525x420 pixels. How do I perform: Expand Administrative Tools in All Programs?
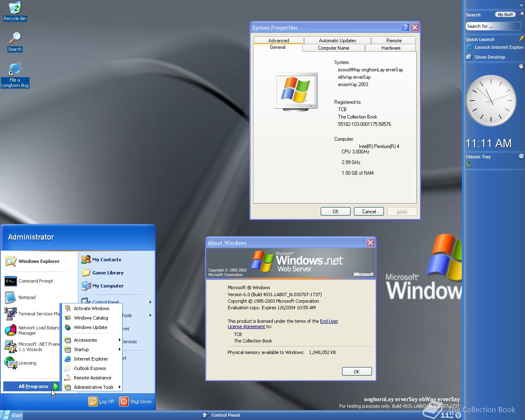coord(92,387)
